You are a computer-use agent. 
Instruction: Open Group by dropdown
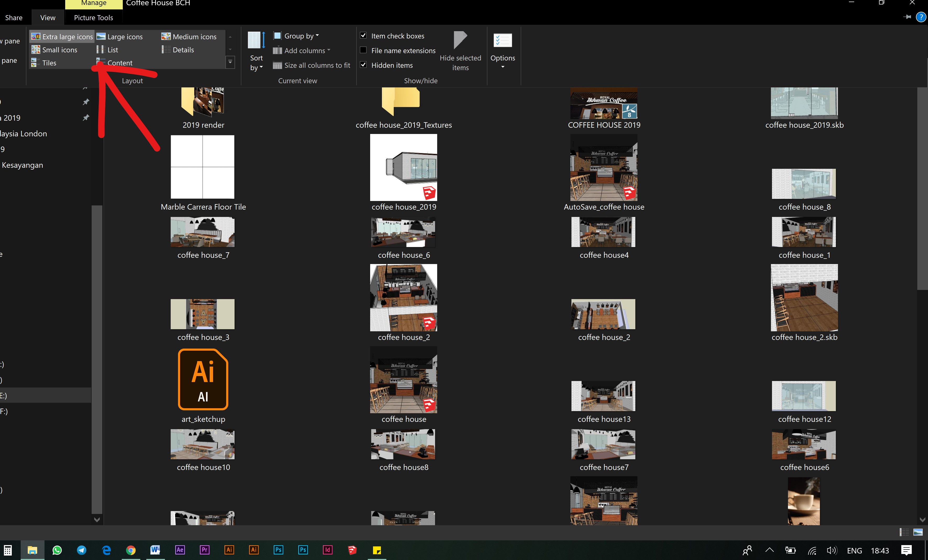296,36
